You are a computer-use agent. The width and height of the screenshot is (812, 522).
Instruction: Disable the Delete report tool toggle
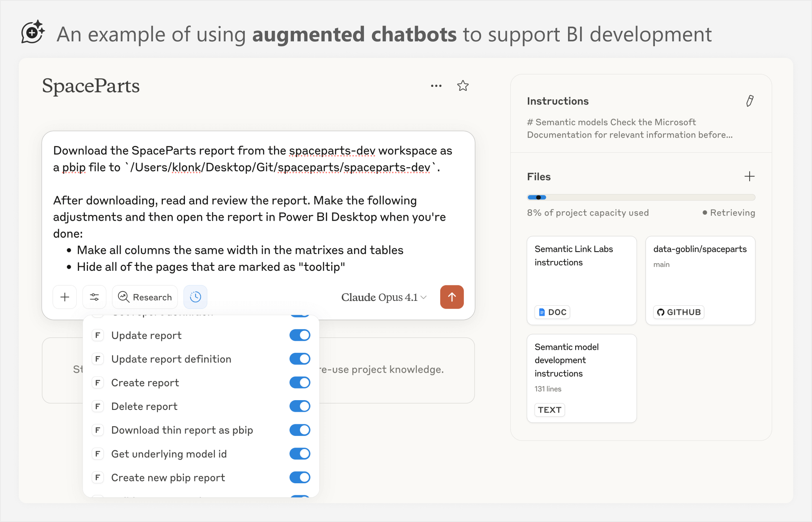(300, 406)
